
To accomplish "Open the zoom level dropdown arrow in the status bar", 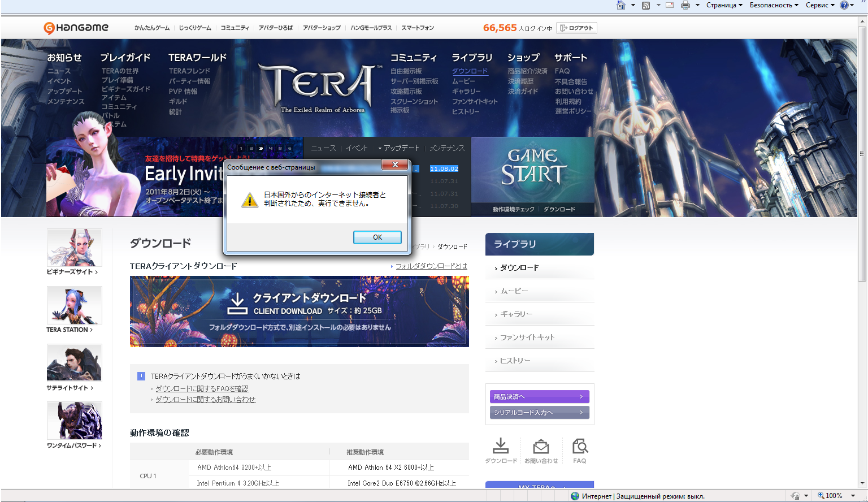I will [x=853, y=496].
